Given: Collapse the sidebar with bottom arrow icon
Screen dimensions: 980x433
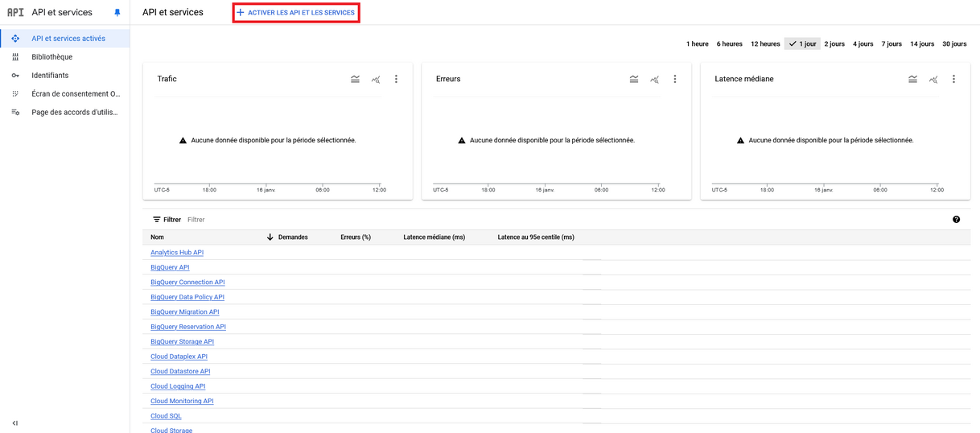Looking at the screenshot, I should point(15,423).
